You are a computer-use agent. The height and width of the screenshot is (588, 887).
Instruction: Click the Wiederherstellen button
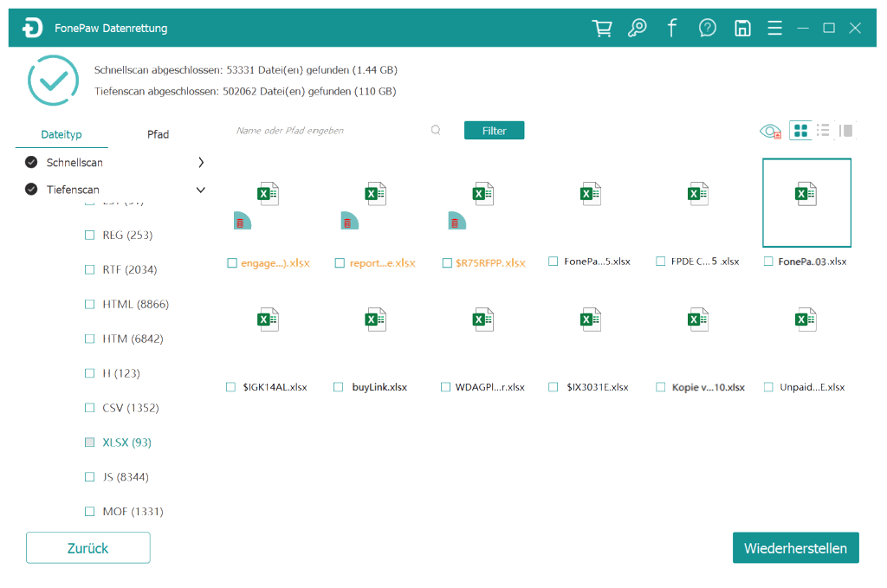click(x=795, y=547)
